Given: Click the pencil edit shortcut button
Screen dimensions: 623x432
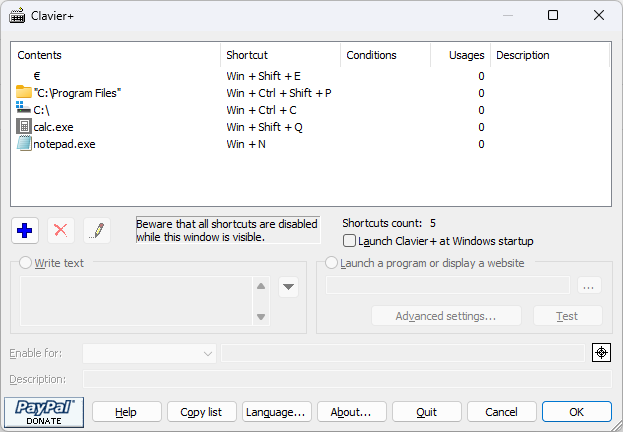Looking at the screenshot, I should (97, 230).
